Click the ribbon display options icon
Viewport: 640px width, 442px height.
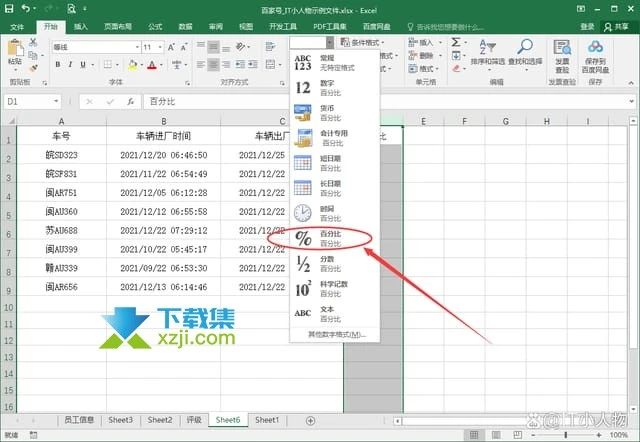(581, 9)
